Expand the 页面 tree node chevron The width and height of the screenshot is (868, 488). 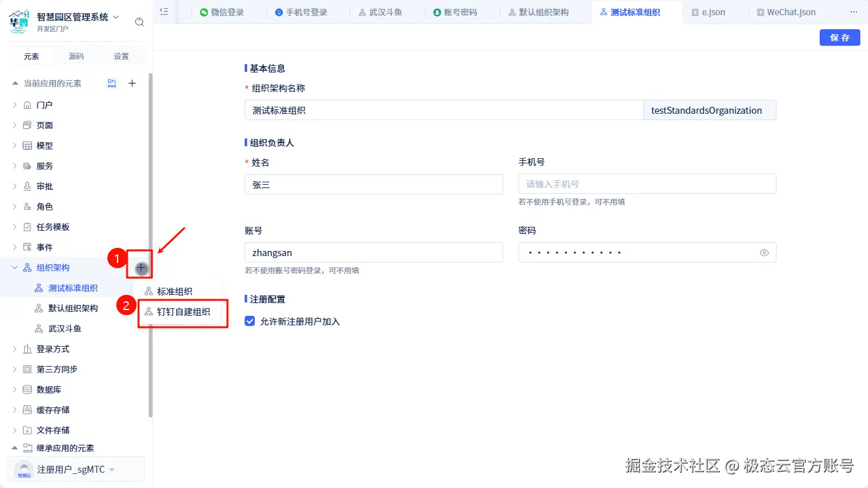click(15, 125)
